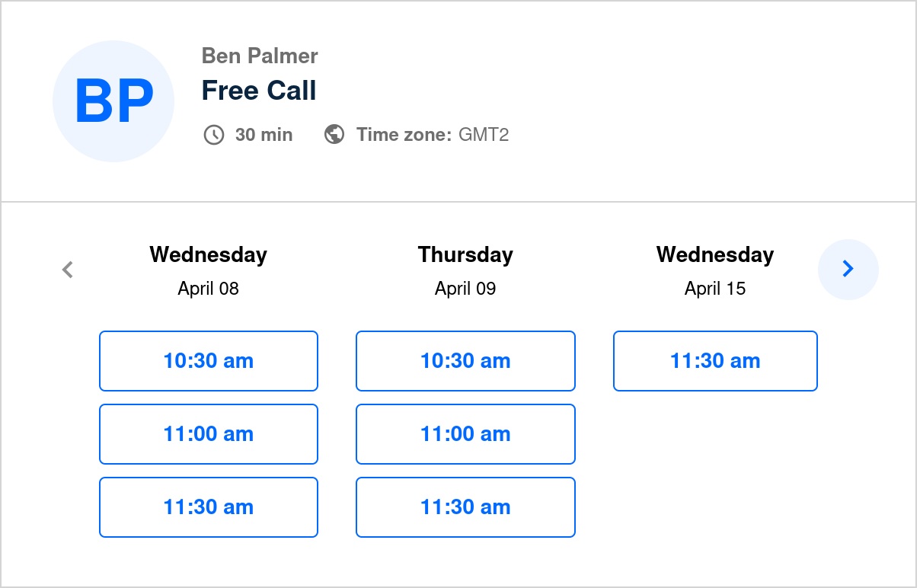Click the GMT2 time zone value
The height and width of the screenshot is (588, 920).
(x=484, y=135)
